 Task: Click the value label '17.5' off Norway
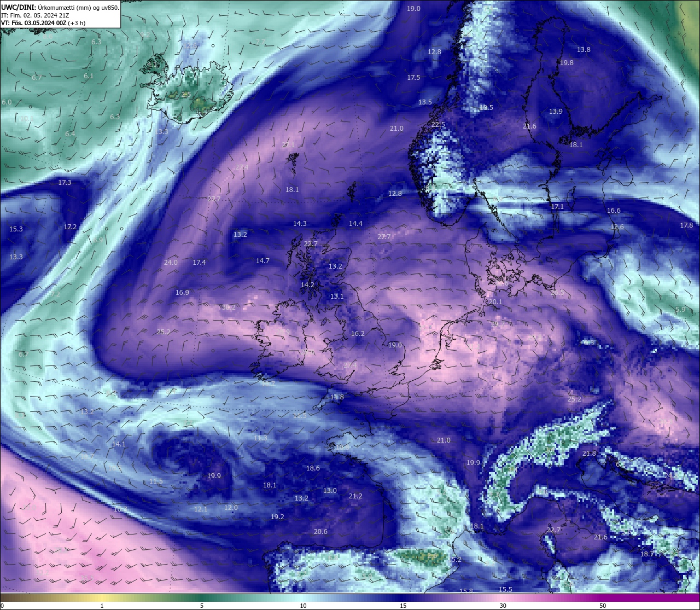point(413,78)
